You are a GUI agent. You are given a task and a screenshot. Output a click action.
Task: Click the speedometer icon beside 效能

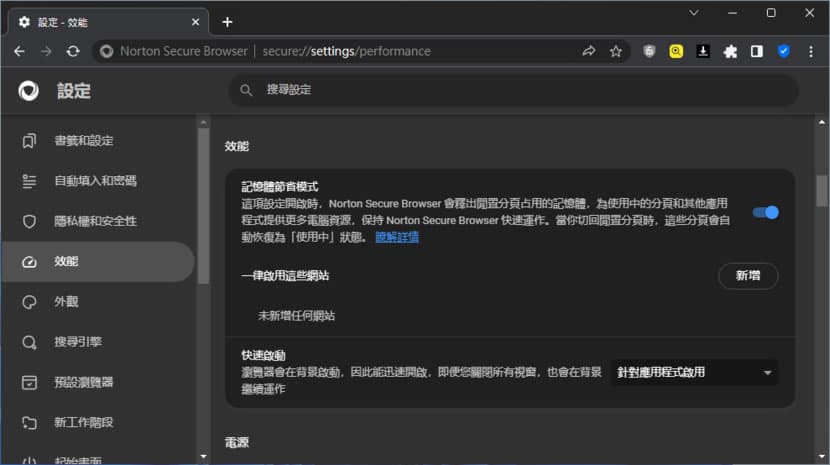29,262
